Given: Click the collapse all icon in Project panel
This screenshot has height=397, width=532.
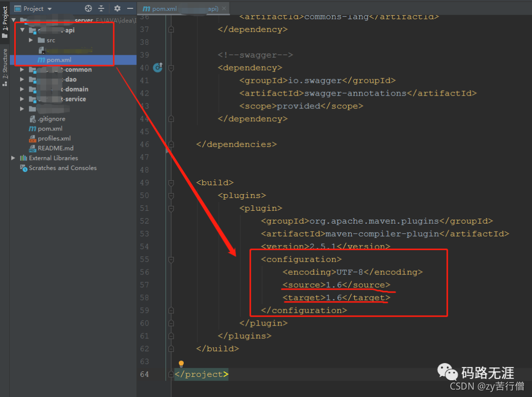Looking at the screenshot, I should (x=101, y=8).
